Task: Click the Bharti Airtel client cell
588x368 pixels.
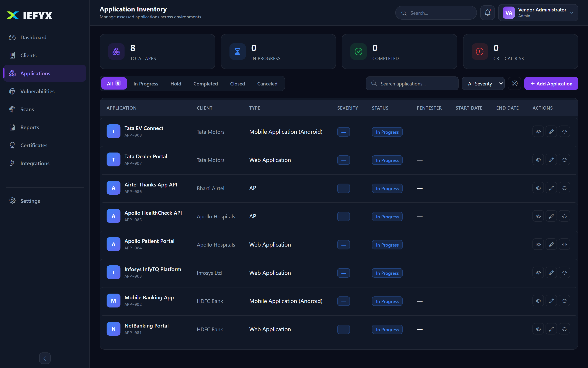Action: 210,188
